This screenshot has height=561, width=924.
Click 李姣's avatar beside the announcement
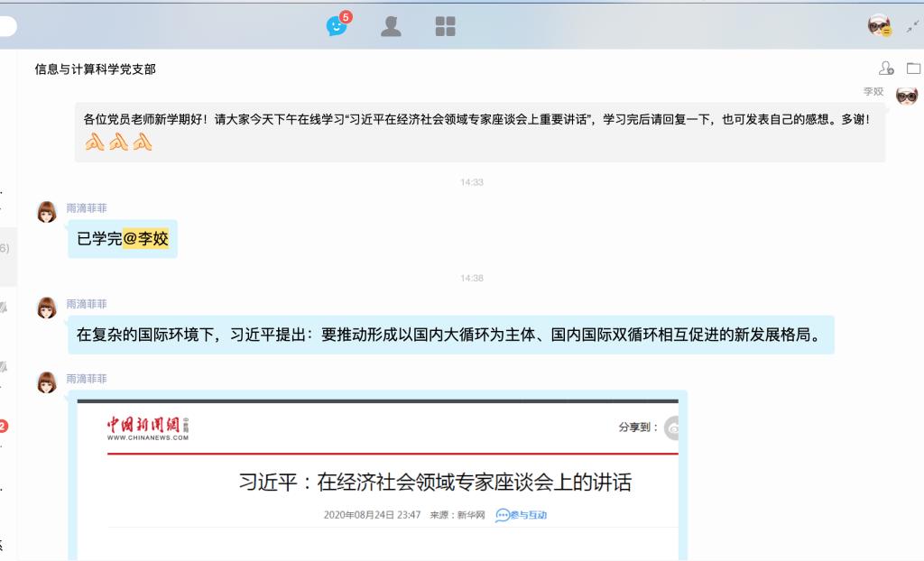point(906,96)
